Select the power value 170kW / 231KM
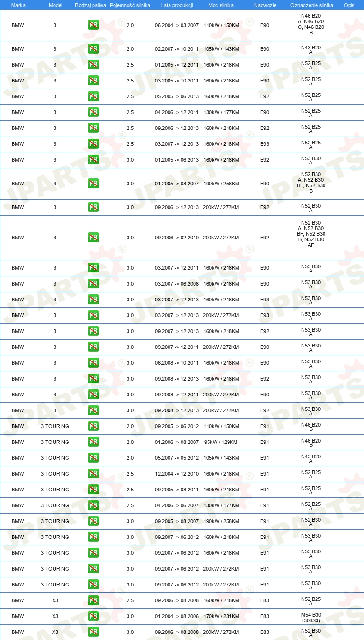Image resolution: width=364 pixels, height=640 pixels. [x=221, y=616]
